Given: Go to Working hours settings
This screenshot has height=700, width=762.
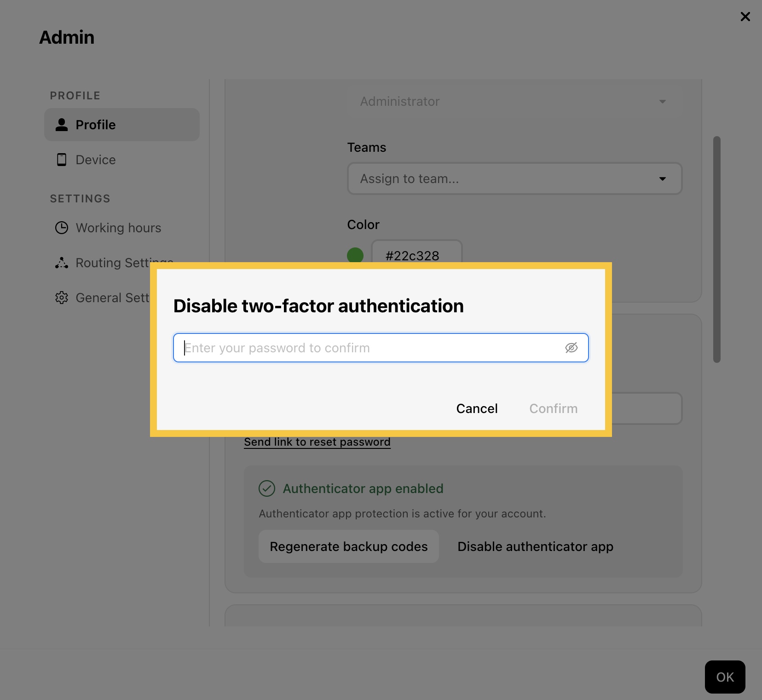Looking at the screenshot, I should [122, 228].
